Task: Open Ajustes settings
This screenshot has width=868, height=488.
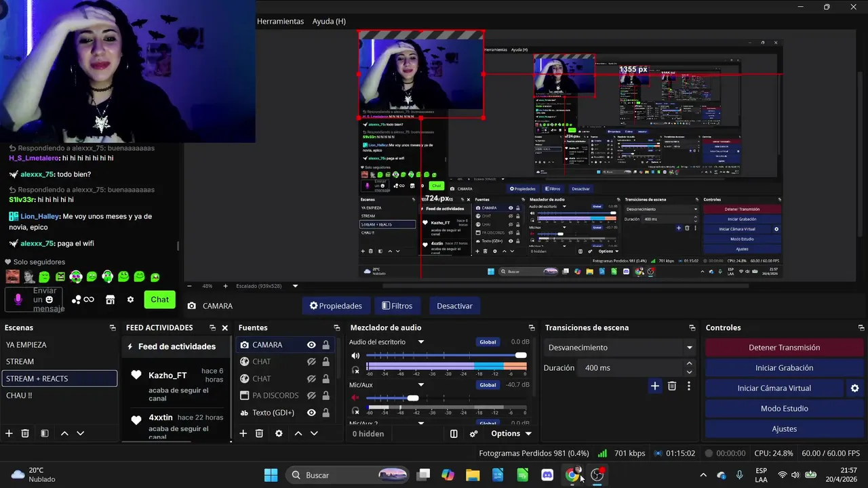Action: tap(785, 429)
